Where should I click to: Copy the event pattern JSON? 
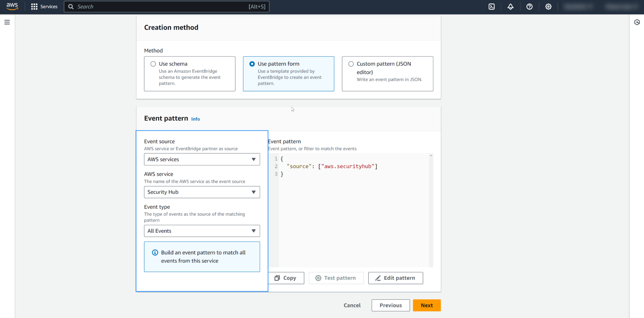pyautogui.click(x=286, y=278)
